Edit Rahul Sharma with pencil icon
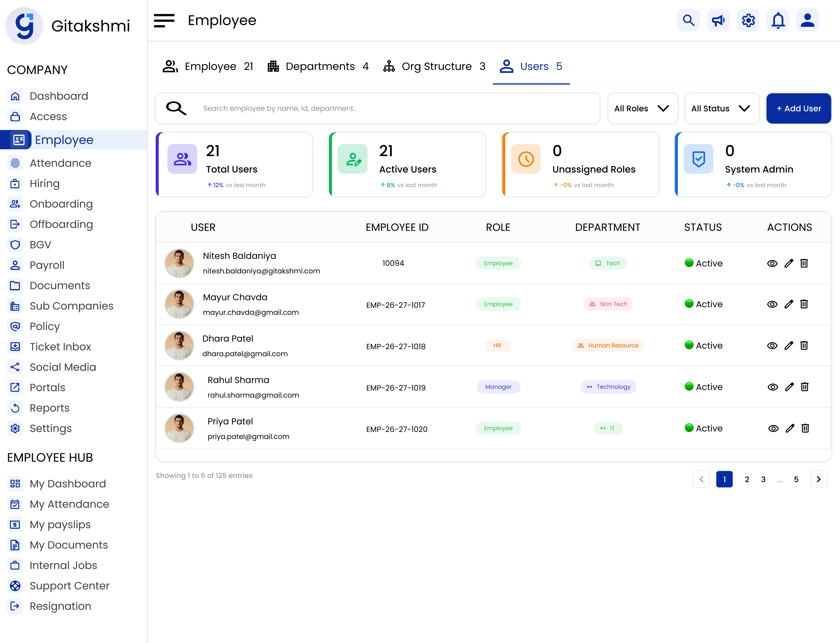Image resolution: width=840 pixels, height=643 pixels. coord(789,387)
